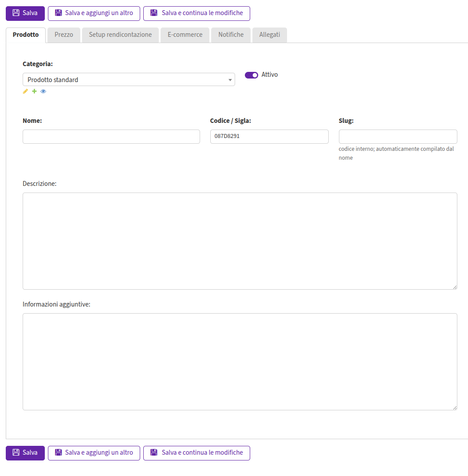Screen dimensions: 468x476
Task: Focus the Nome input field
Action: click(111, 137)
